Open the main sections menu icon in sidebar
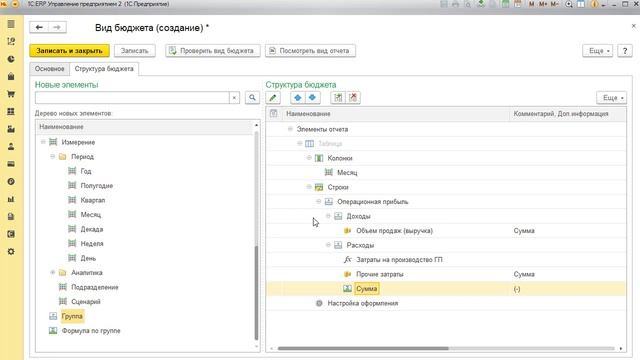Screen dimensions: 640x360 coord(11,24)
